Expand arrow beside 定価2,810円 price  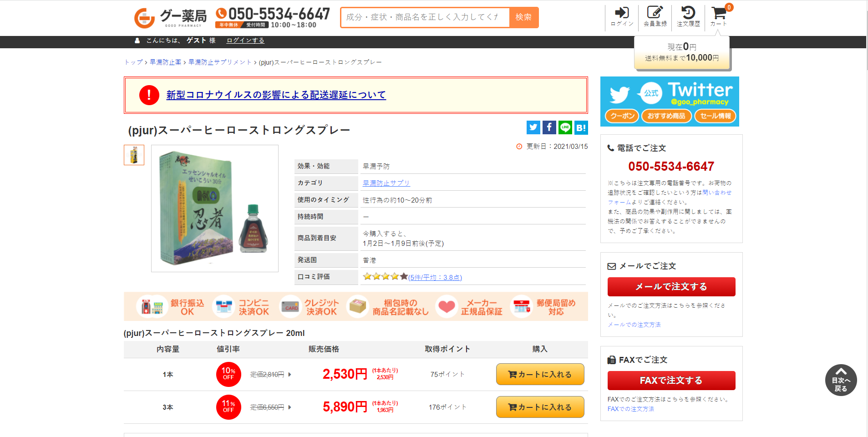(290, 375)
